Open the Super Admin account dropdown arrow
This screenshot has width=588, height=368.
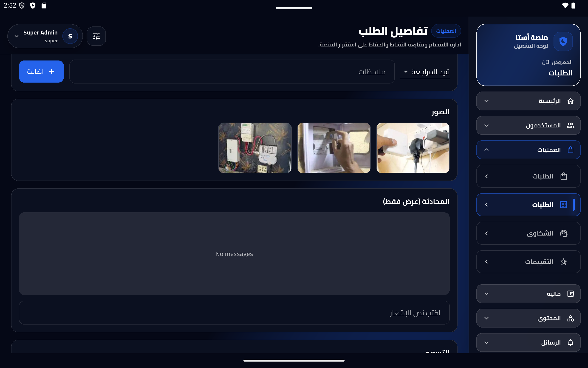[x=17, y=36]
